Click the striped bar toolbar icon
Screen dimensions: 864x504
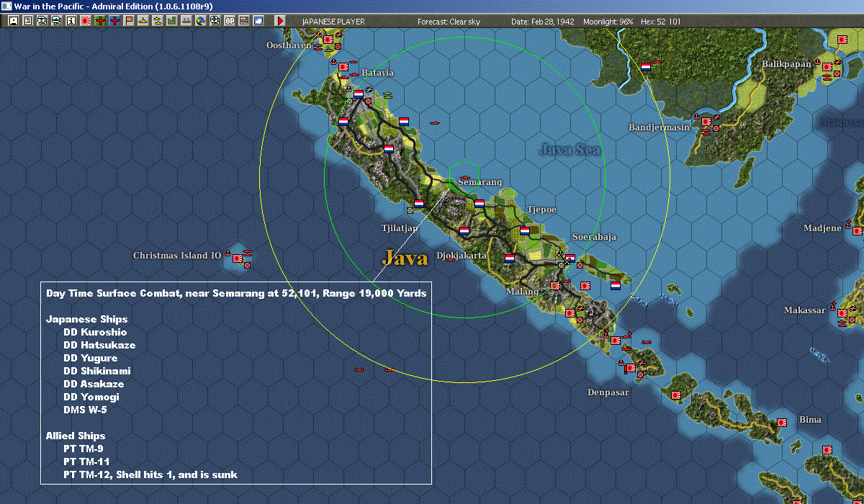tap(243, 21)
